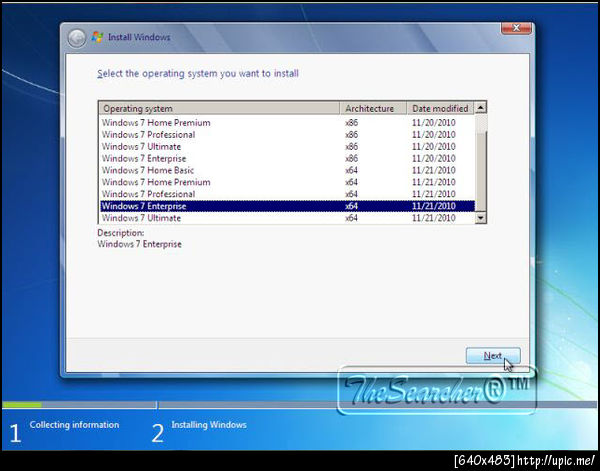Sort by the Date modified column header

click(440, 109)
